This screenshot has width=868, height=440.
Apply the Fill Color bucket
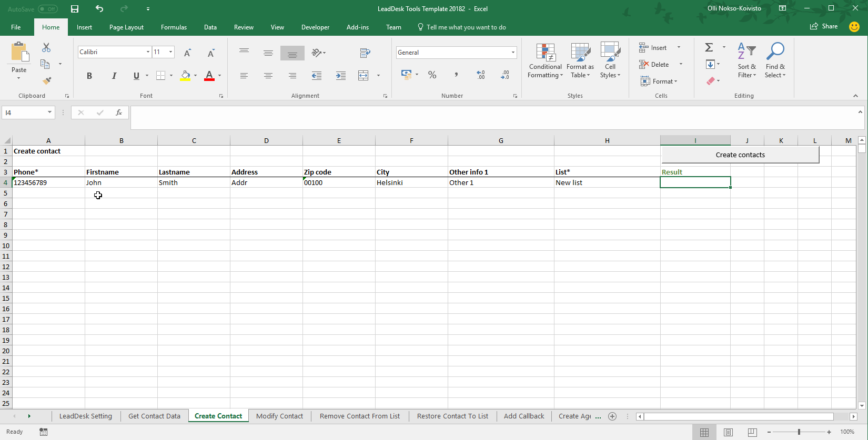185,76
